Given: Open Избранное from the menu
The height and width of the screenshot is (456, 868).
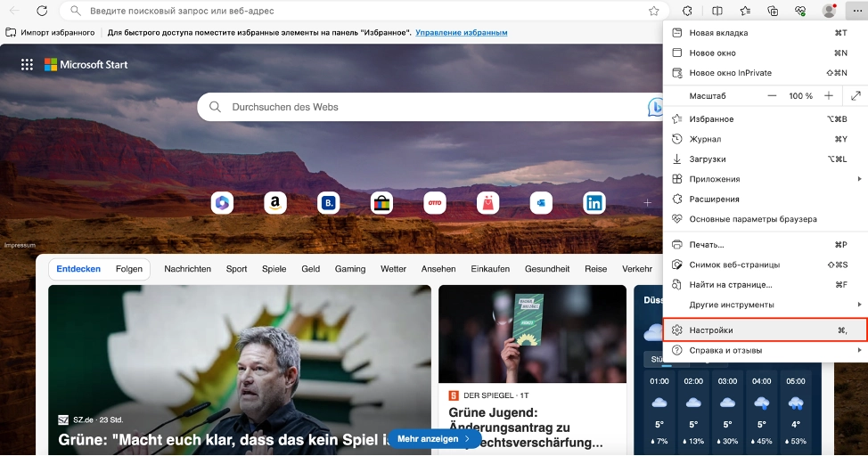Looking at the screenshot, I should tap(765, 119).
